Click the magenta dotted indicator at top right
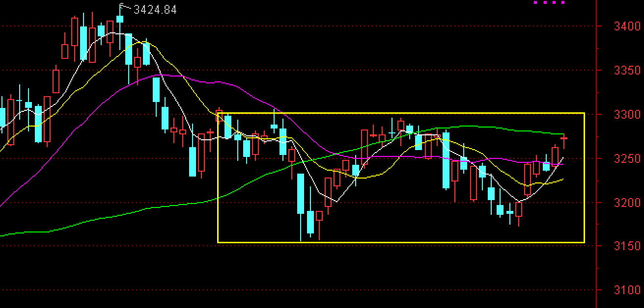 pos(549,2)
